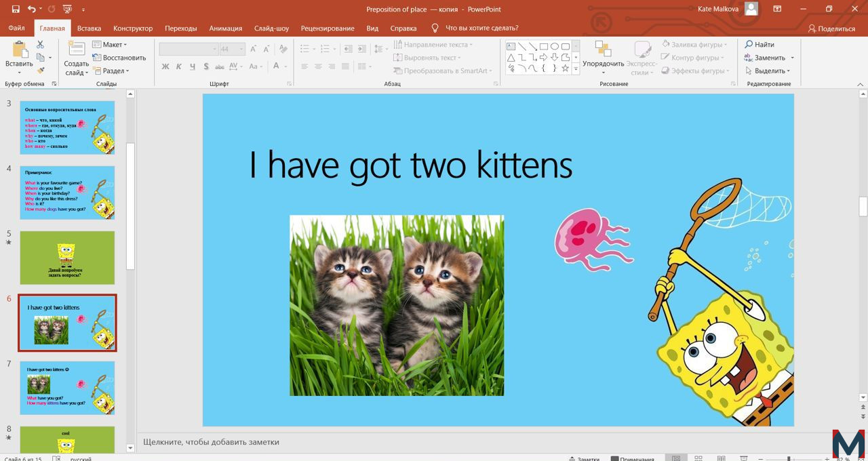Create a new slide with Создать слайд icon
868x461 pixels.
pyautogui.click(x=77, y=49)
